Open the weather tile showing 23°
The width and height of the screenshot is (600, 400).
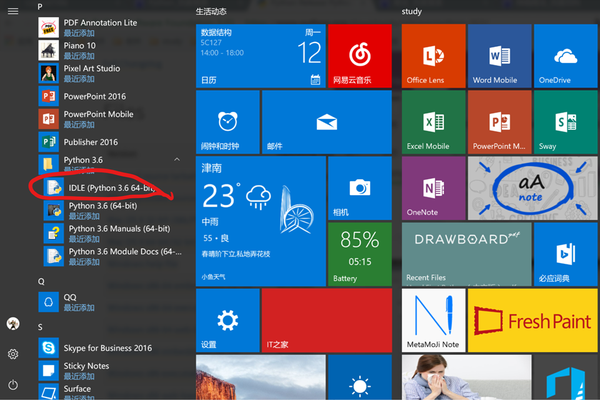pos(261,221)
